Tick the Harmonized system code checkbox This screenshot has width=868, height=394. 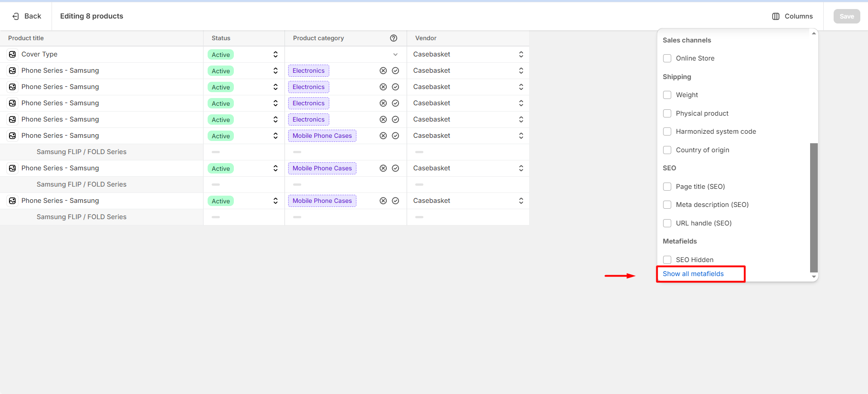[667, 131]
